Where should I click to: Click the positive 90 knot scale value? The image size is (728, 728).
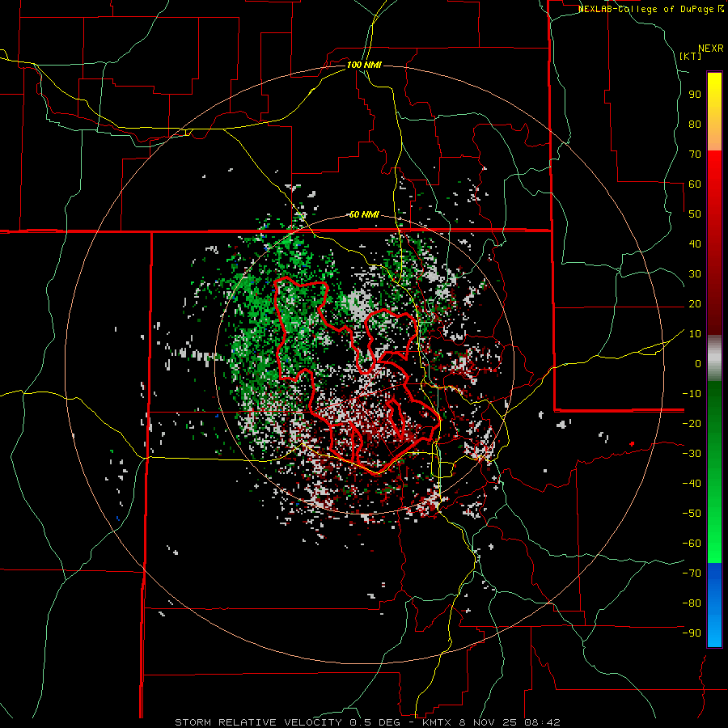tap(695, 95)
